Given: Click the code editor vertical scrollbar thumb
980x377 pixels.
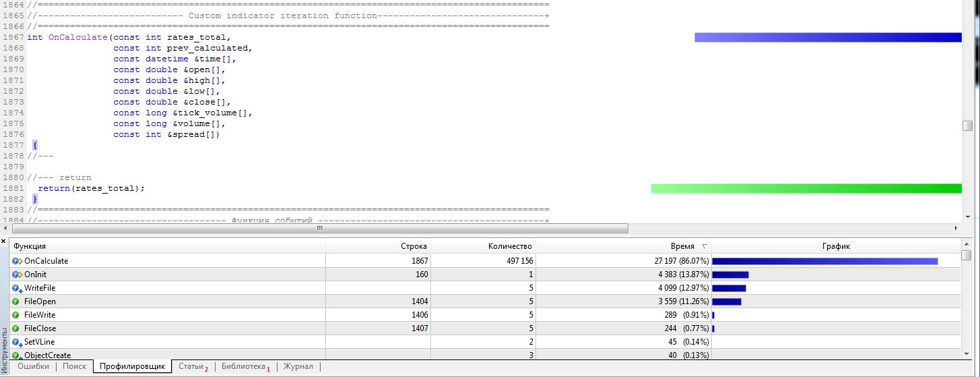Looking at the screenshot, I should pyautogui.click(x=967, y=125).
